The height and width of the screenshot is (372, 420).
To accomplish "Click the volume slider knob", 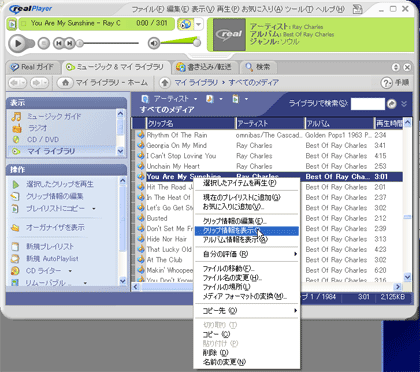I will 197,43.
